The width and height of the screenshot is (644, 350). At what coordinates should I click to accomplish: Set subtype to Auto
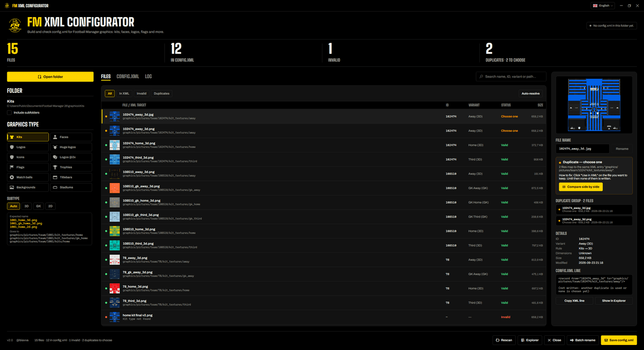coord(13,206)
